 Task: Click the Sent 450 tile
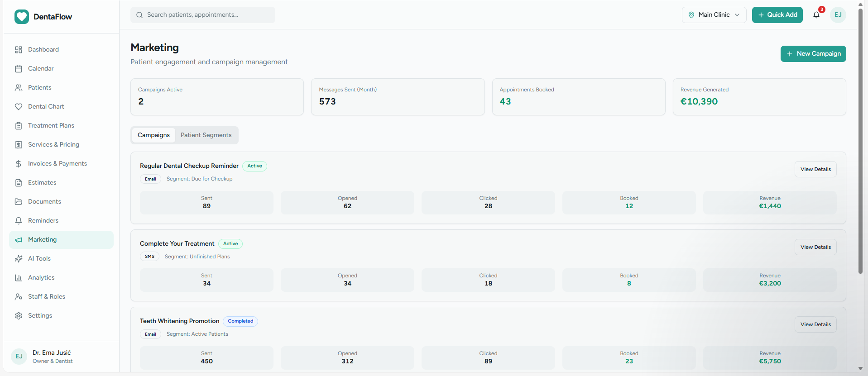[206, 358]
